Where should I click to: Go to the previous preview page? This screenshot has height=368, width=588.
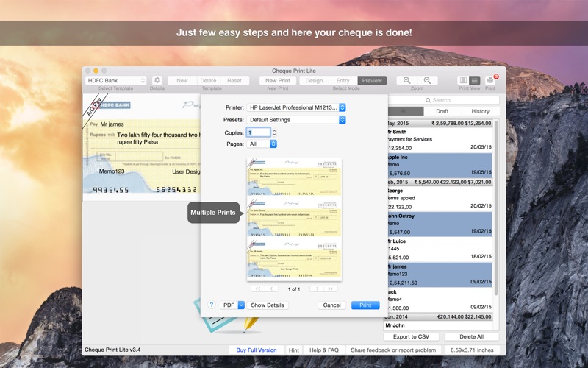(x=271, y=289)
